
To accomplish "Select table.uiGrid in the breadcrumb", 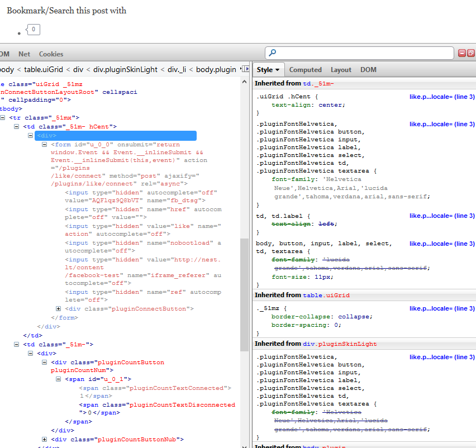I will tap(44, 69).
